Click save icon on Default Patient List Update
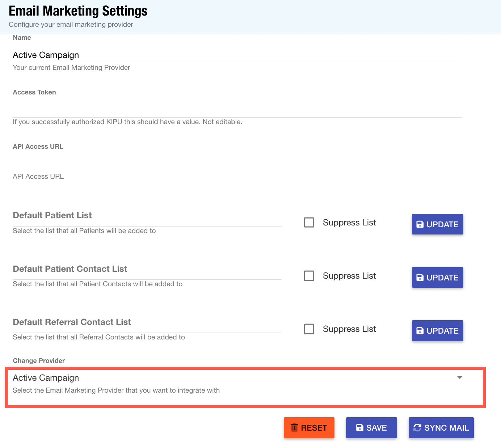This screenshot has height=448, width=501. [420, 224]
